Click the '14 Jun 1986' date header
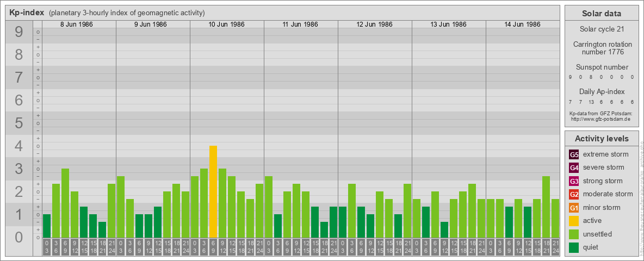Image resolution: width=644 pixels, height=261 pixels. point(522,24)
